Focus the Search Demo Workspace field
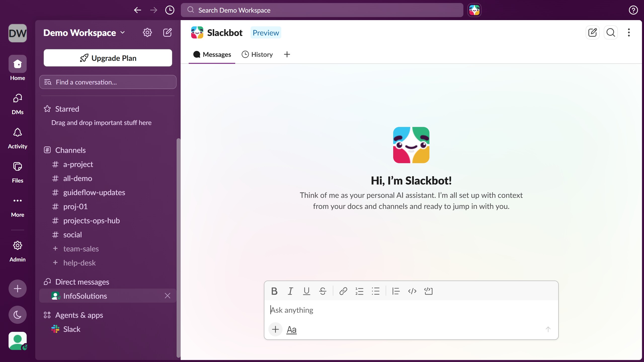 point(322,10)
